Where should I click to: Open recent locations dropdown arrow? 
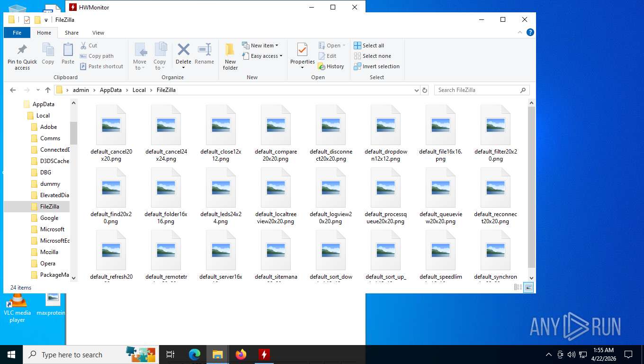click(x=38, y=90)
